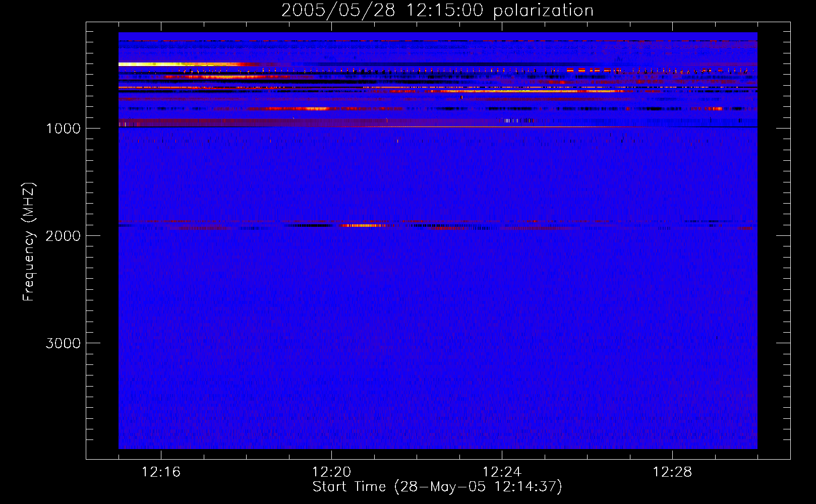Click the '3000' frequency tick label
816x504 pixels.
click(63, 343)
